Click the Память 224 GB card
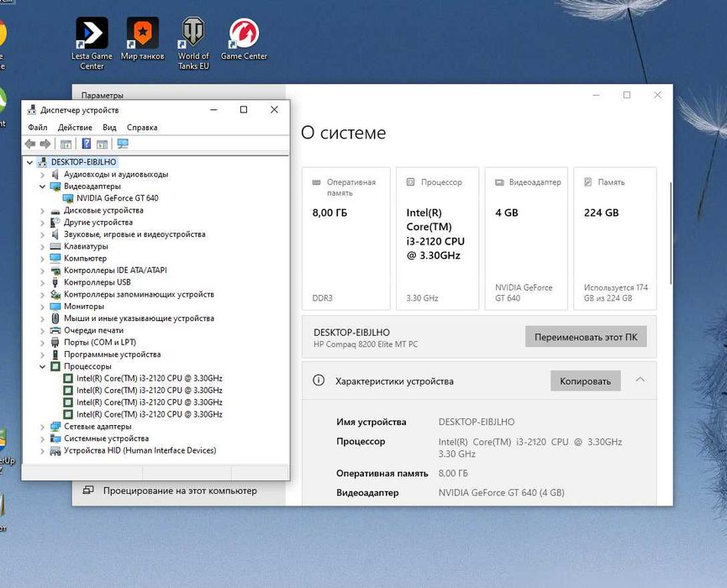 pos(614,239)
